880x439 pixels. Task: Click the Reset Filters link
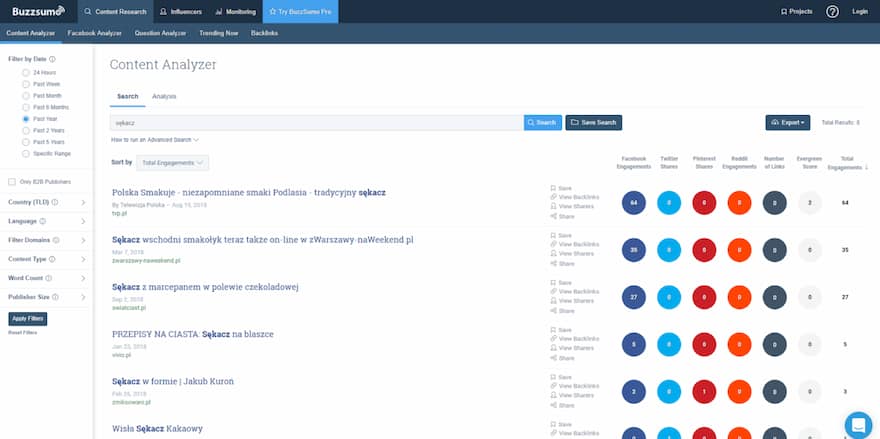[x=22, y=333]
